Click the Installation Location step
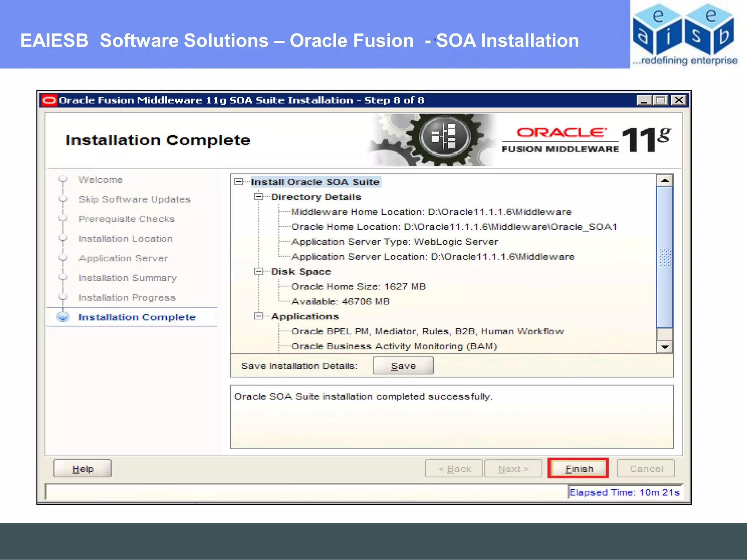 125,239
